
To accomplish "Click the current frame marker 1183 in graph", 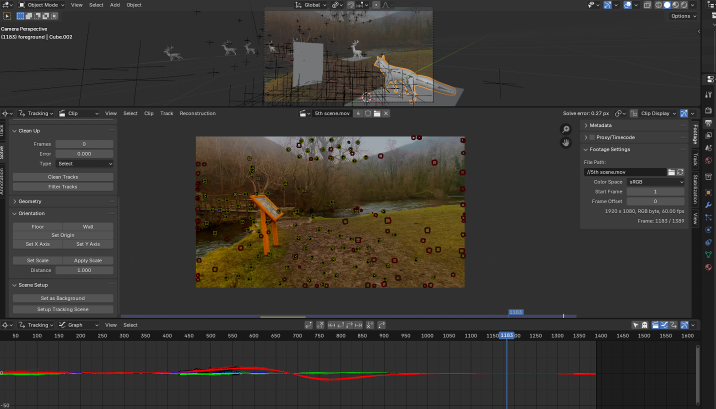I will coord(507,336).
